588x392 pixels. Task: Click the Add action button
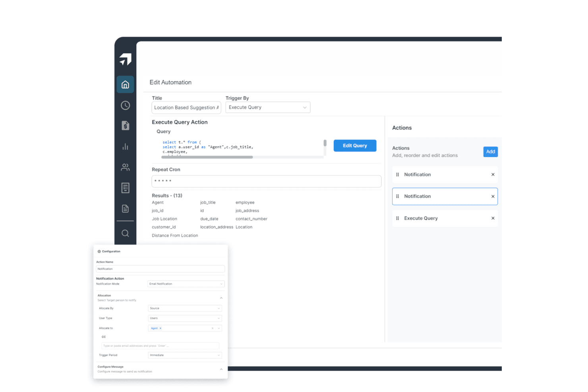(490, 152)
